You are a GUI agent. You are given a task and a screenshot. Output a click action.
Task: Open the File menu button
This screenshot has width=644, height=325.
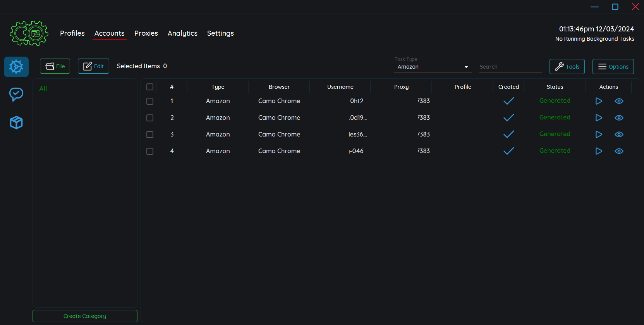point(55,66)
